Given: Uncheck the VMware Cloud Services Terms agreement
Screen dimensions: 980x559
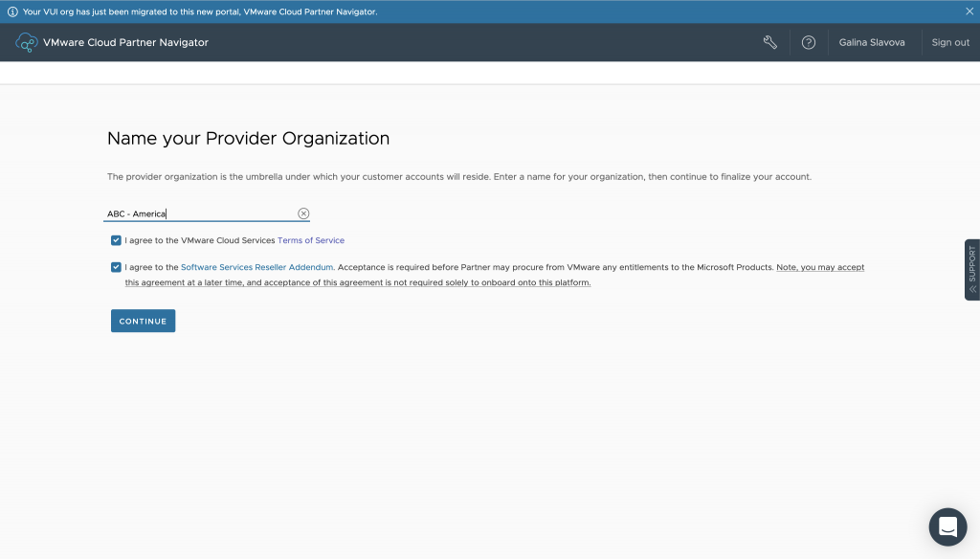Looking at the screenshot, I should coord(114,240).
